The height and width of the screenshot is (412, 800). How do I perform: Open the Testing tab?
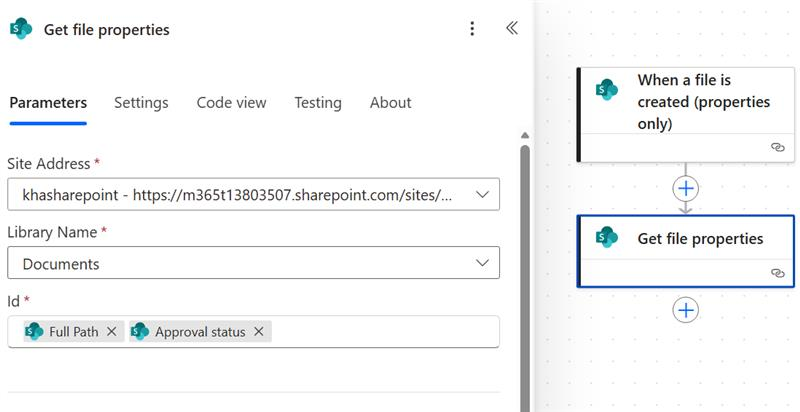pyautogui.click(x=318, y=102)
